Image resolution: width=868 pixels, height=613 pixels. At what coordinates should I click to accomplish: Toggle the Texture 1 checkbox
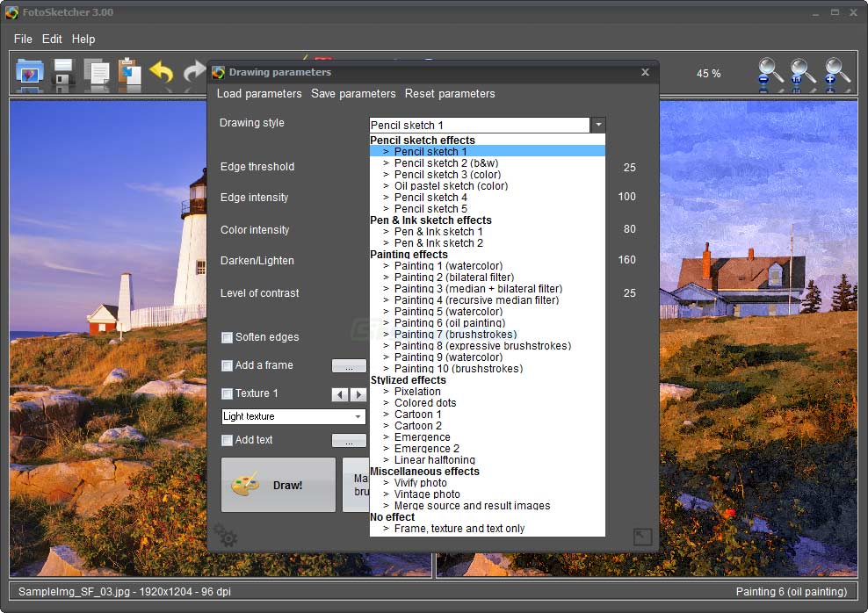click(x=227, y=393)
